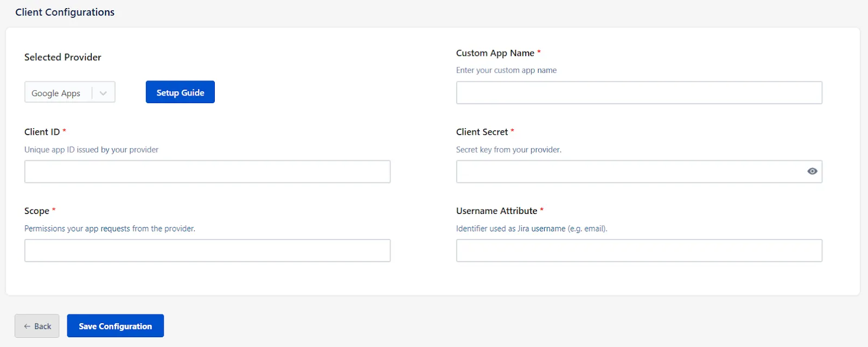Click the Setup Guide button
The image size is (868, 347).
coord(180,92)
